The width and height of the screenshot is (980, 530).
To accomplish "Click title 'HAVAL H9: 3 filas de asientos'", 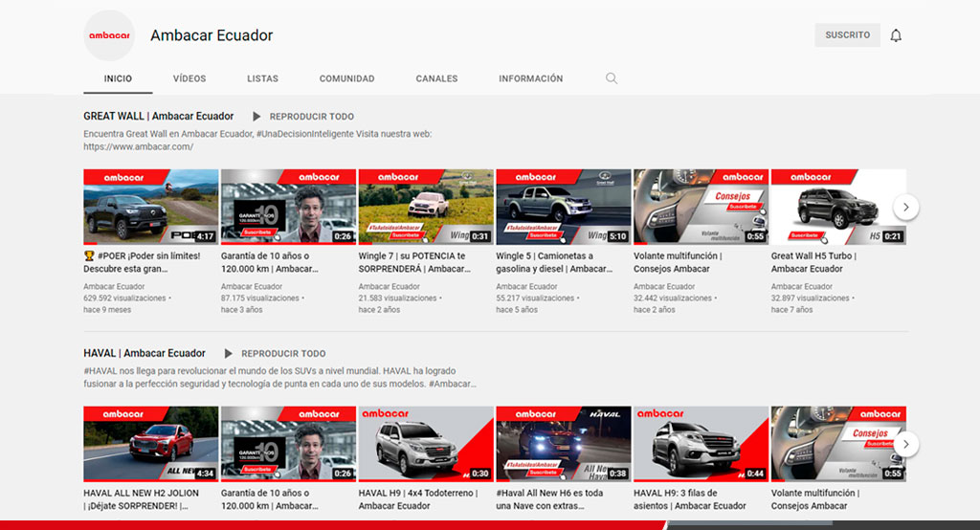I will pyautogui.click(x=690, y=499).
